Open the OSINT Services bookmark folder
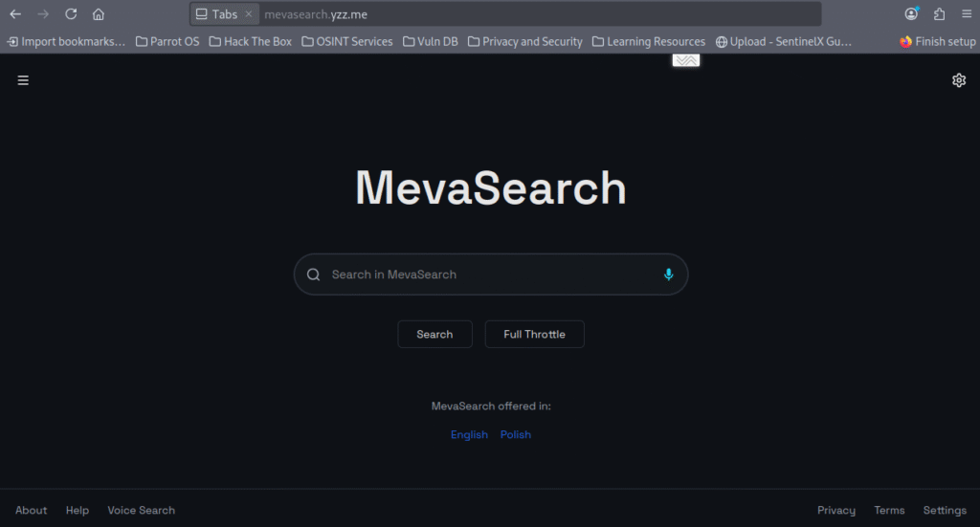 tap(346, 42)
